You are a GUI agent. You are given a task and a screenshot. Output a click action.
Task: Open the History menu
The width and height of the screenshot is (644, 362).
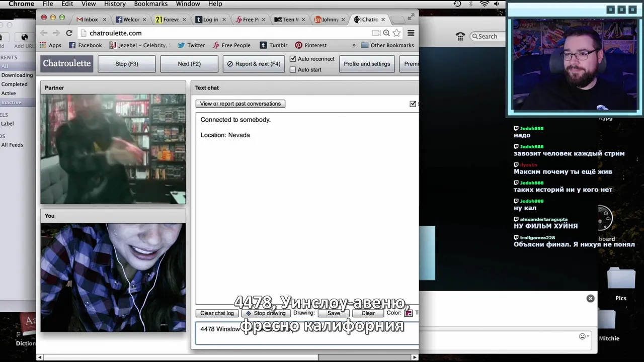(x=115, y=4)
